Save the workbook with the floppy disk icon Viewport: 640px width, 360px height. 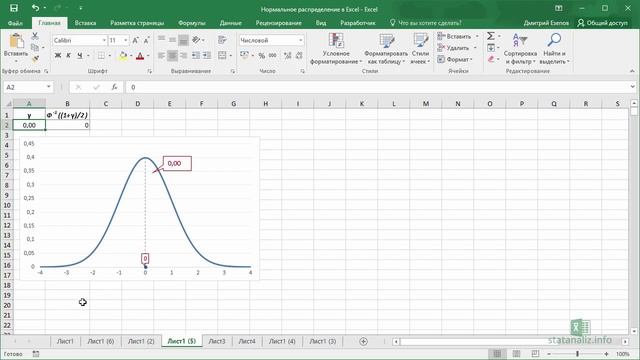click(x=13, y=8)
